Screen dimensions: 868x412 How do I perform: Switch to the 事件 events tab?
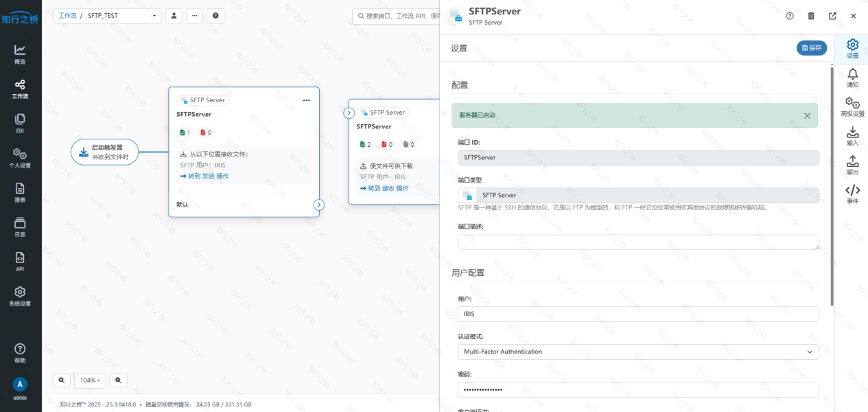852,194
